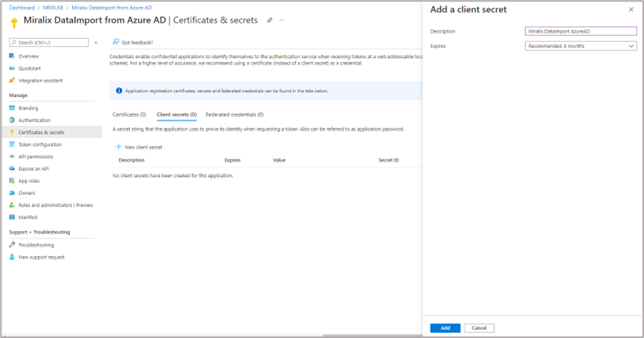Open the Token configuration icon
This screenshot has height=338, width=644.
12,144
